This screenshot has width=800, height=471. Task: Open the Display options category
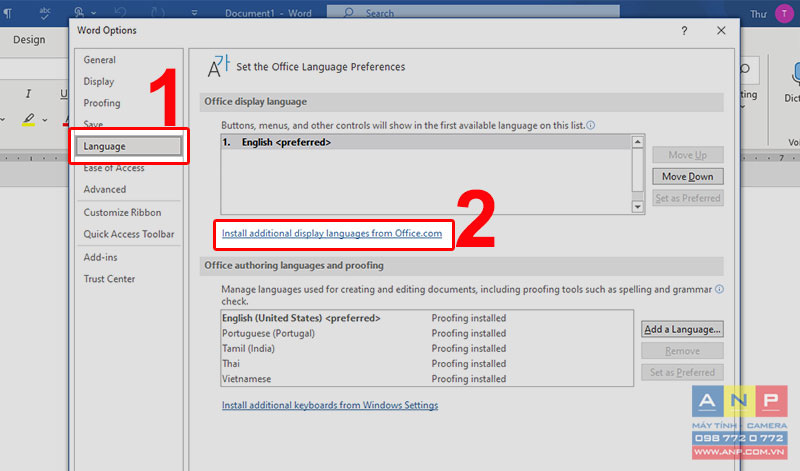[99, 82]
